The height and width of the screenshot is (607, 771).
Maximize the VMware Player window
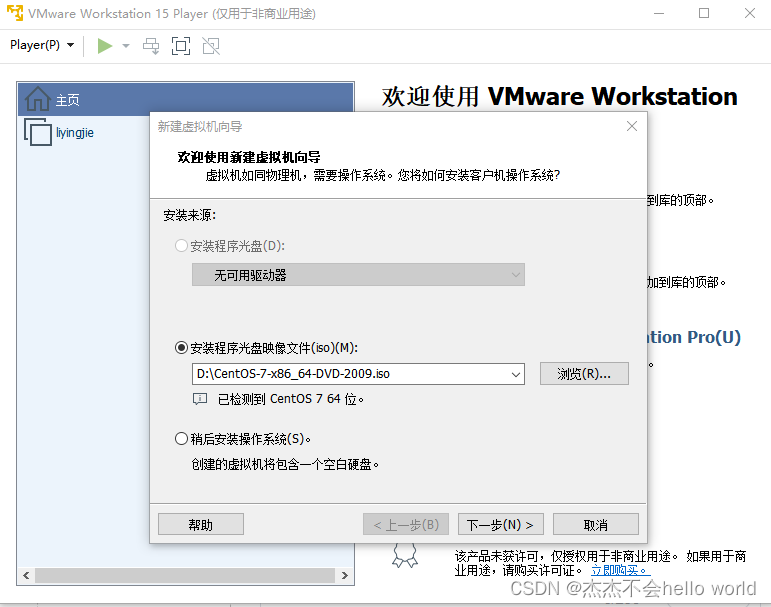pos(704,13)
